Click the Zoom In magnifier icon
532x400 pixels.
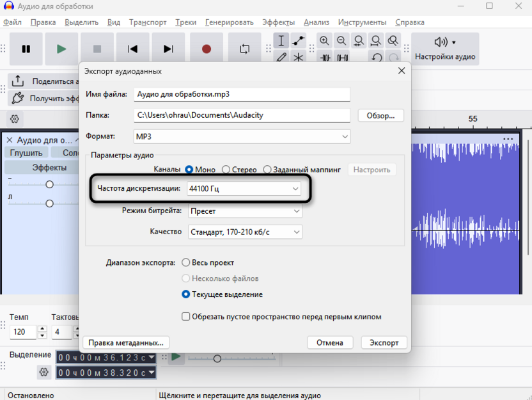pos(324,40)
